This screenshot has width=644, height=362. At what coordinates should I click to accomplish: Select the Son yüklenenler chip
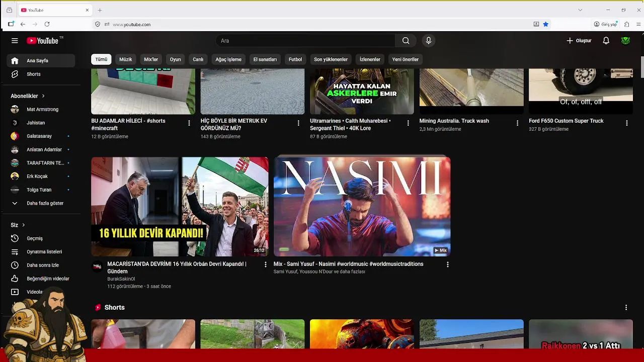331,59
